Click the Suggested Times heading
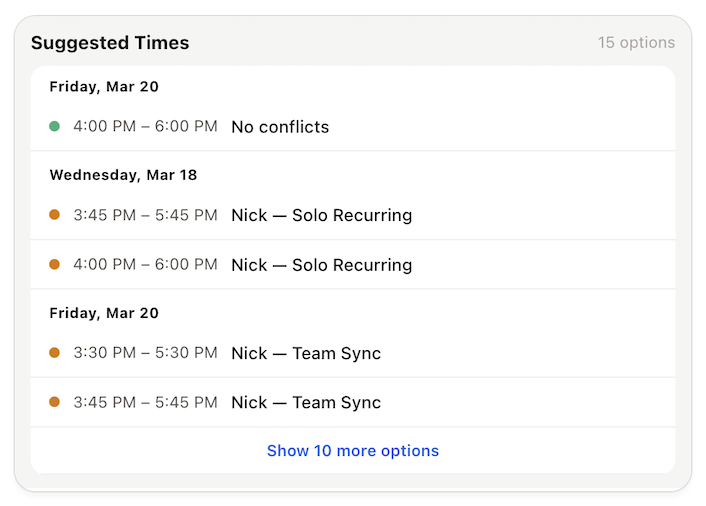 [x=110, y=43]
